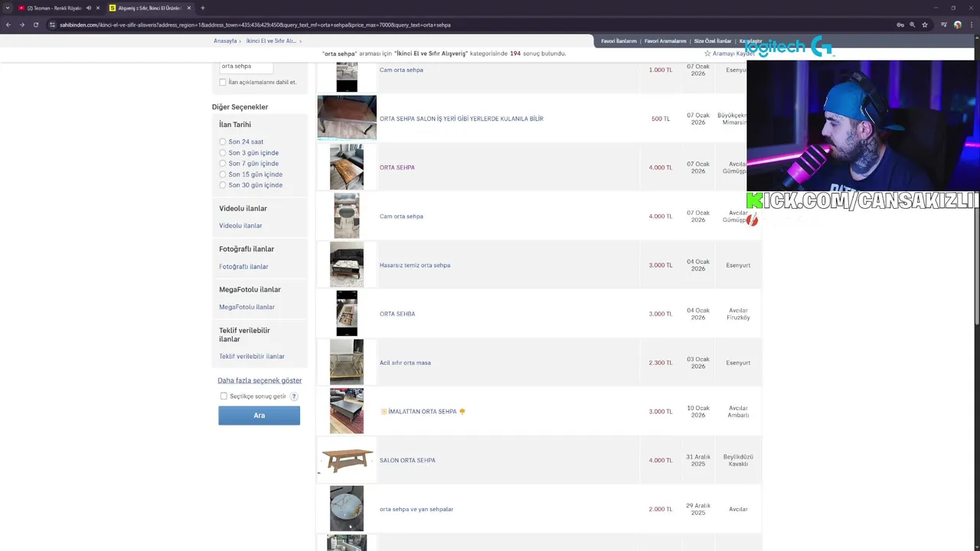Viewport: 980px width, 551px height.
Task: Open the Acil sıfır orta masa thumbnail
Action: coord(347,362)
